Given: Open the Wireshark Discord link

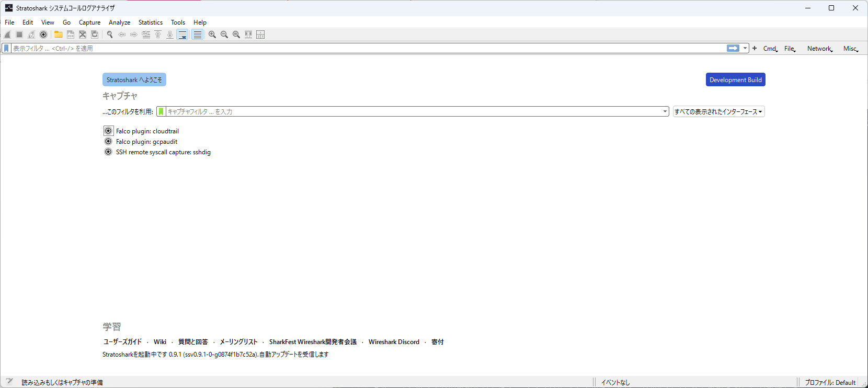Looking at the screenshot, I should [x=394, y=342].
